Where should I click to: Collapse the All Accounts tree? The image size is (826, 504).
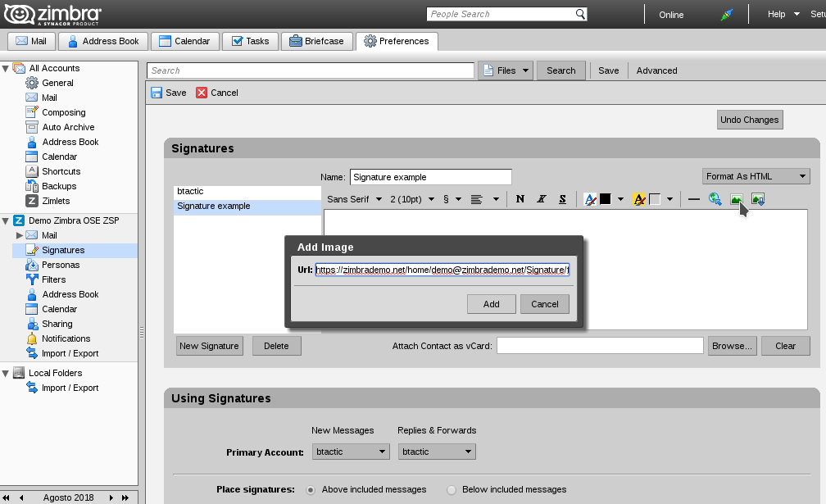tap(5, 69)
